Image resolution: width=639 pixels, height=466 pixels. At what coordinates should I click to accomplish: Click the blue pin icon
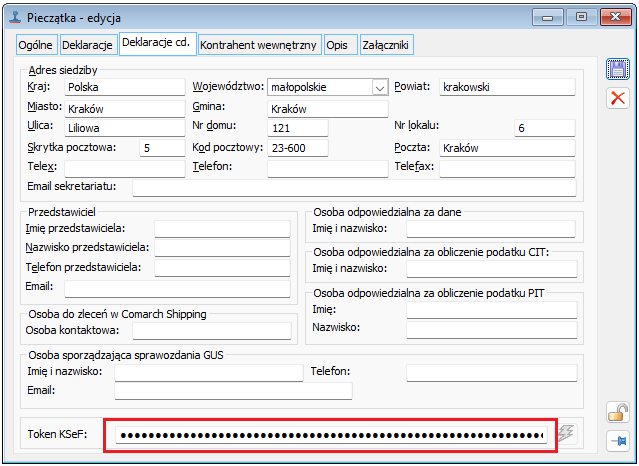click(x=618, y=440)
